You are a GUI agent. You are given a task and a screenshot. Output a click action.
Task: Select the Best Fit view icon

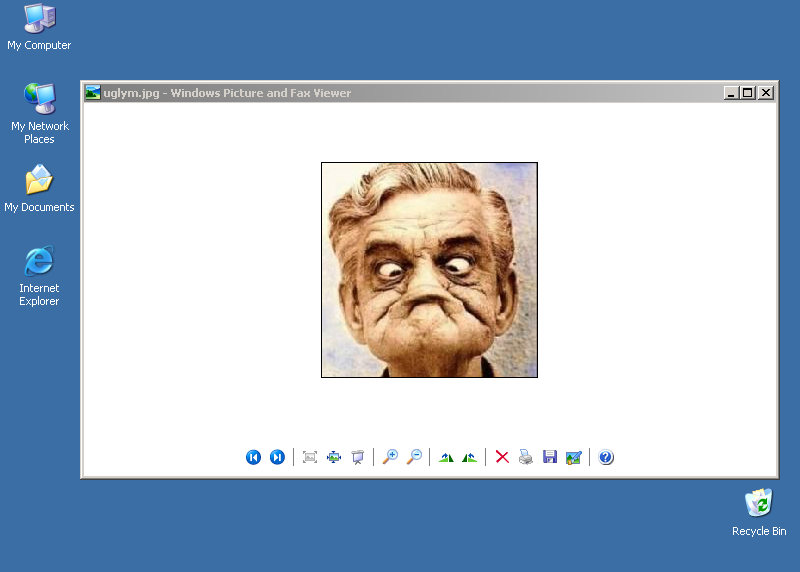click(x=310, y=457)
